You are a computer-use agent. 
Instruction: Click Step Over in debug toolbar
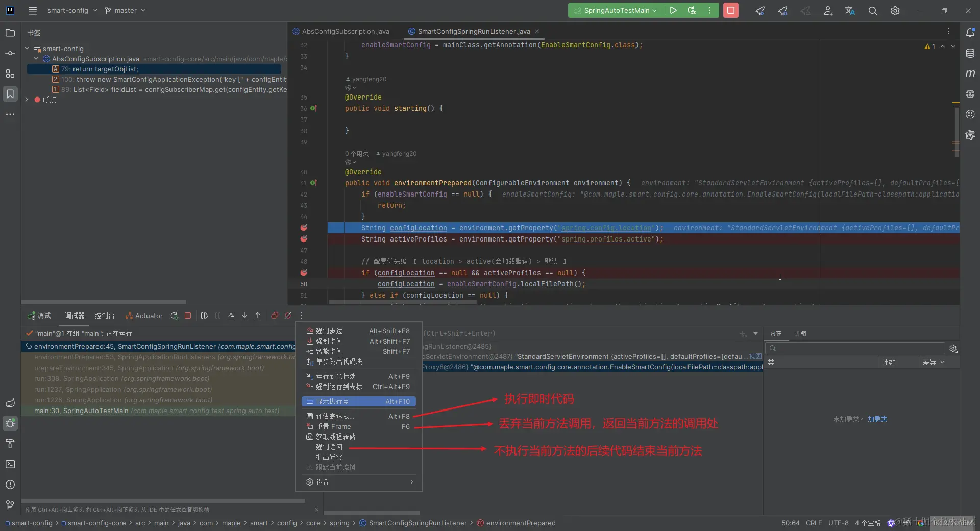(231, 316)
